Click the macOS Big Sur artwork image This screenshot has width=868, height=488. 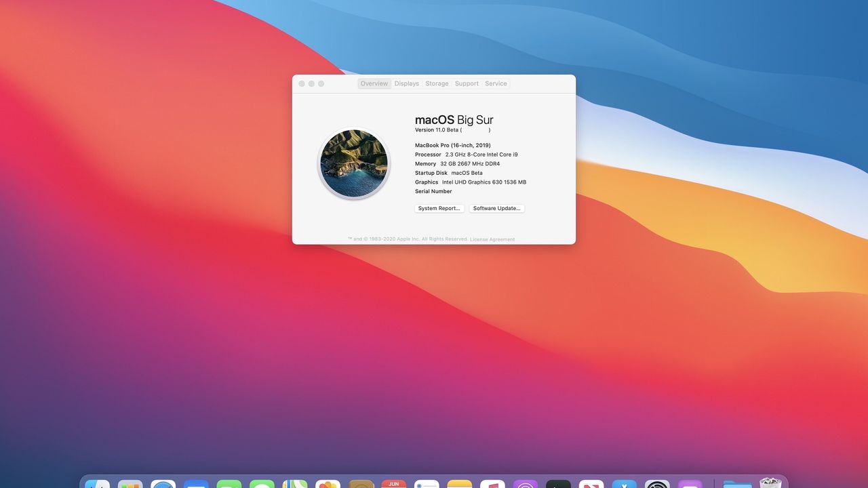pos(354,164)
